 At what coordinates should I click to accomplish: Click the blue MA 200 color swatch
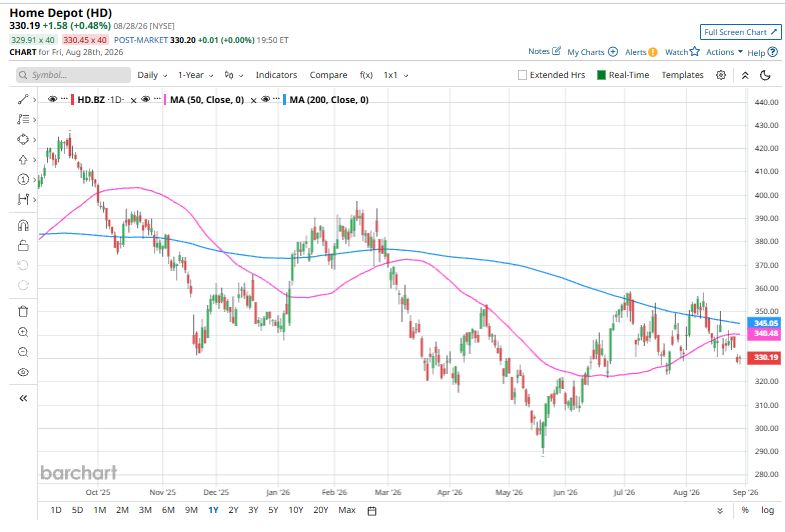(x=284, y=100)
